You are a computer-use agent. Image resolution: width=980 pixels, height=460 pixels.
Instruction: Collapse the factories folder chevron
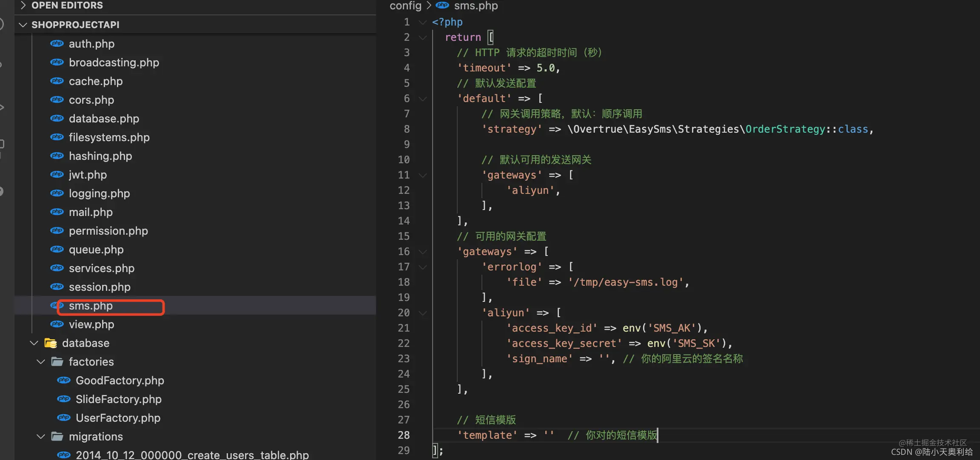(41, 362)
